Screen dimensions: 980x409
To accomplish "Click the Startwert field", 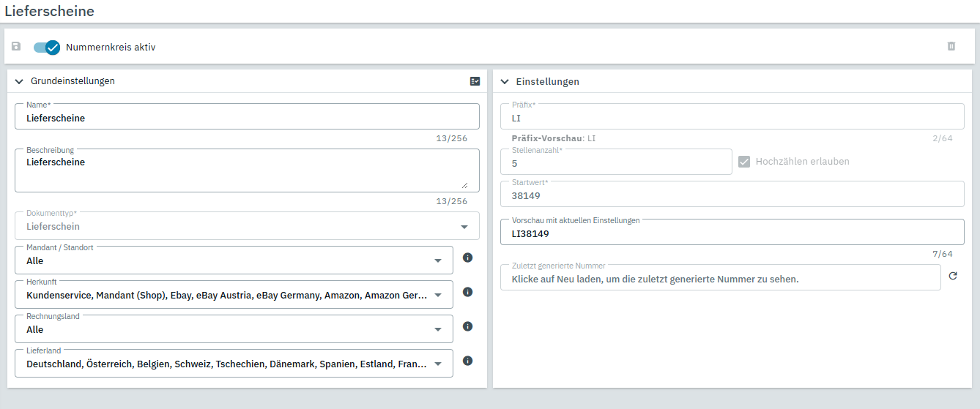I will point(732,195).
